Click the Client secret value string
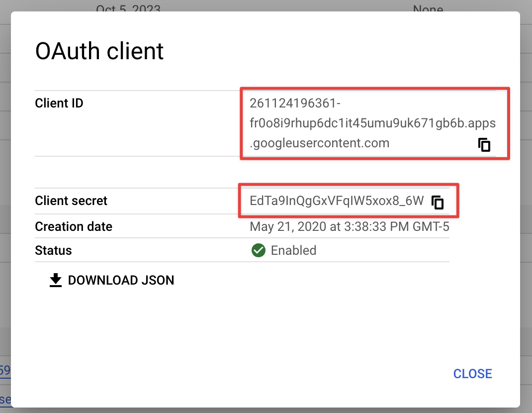Viewport: 532px width, 413px height. 337,201
